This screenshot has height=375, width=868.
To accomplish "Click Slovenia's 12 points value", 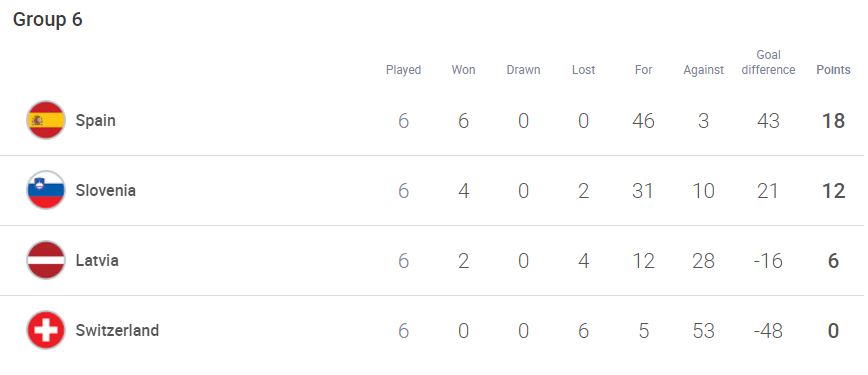I will 833,191.
